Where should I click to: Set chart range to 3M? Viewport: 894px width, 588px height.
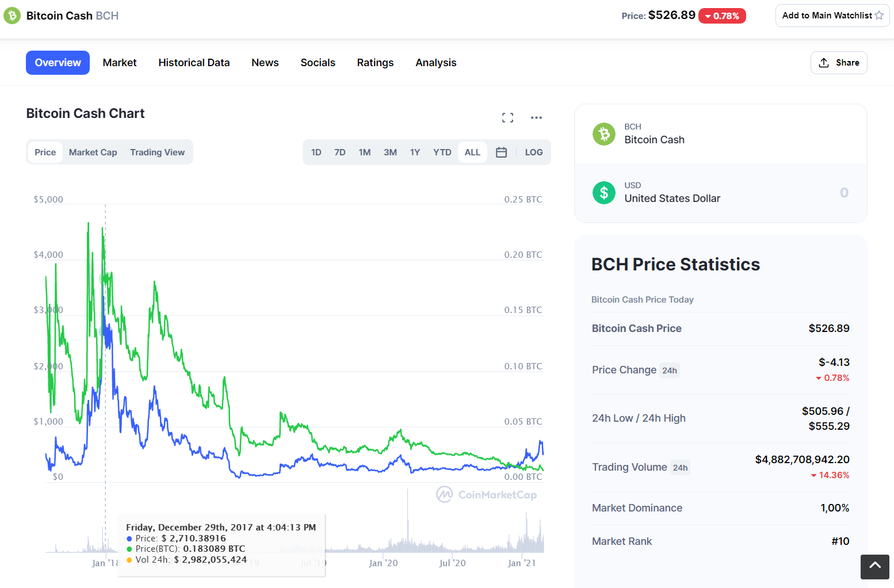point(391,152)
